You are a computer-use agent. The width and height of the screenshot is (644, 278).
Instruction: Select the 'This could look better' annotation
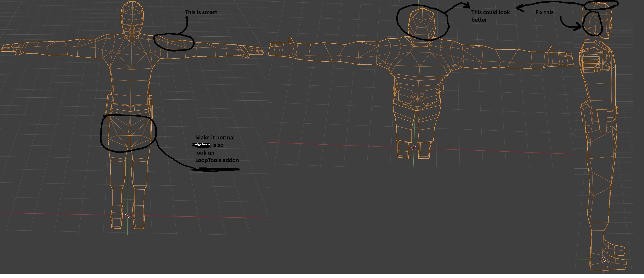(x=490, y=16)
